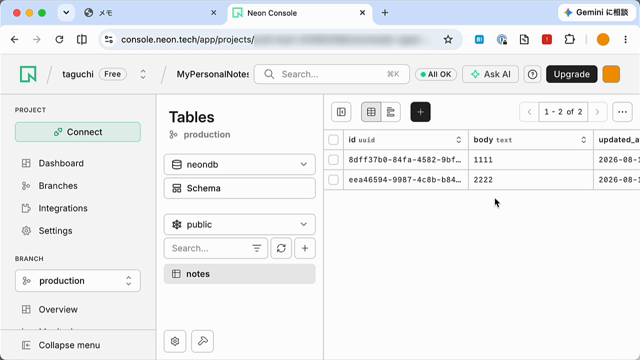Switch to grid table view
Screen dimensions: 640x360
point(371,112)
